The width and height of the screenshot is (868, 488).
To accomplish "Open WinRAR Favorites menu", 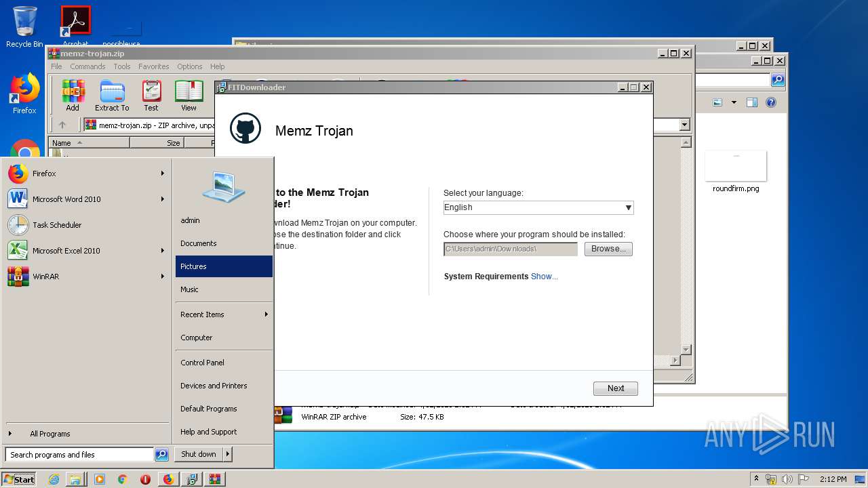I will [154, 66].
